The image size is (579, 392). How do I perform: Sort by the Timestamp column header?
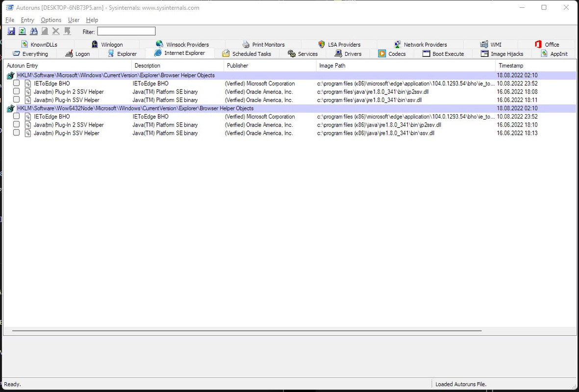click(535, 66)
